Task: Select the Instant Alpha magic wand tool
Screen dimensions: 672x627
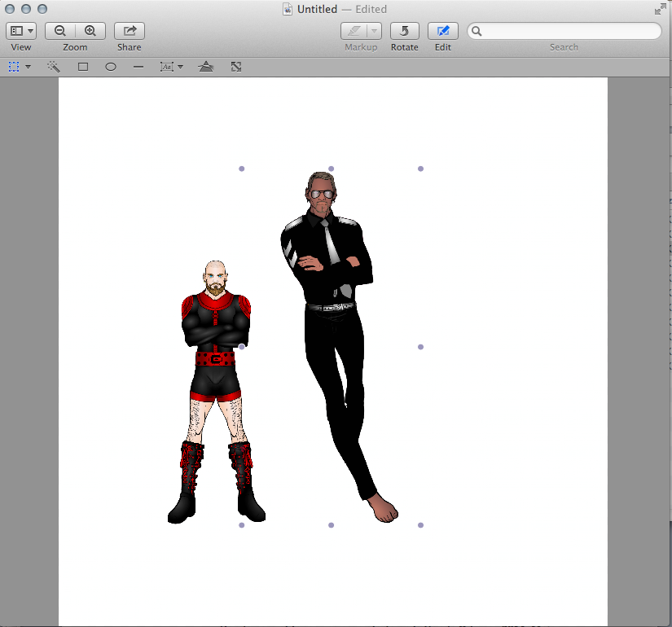Action: [54, 67]
